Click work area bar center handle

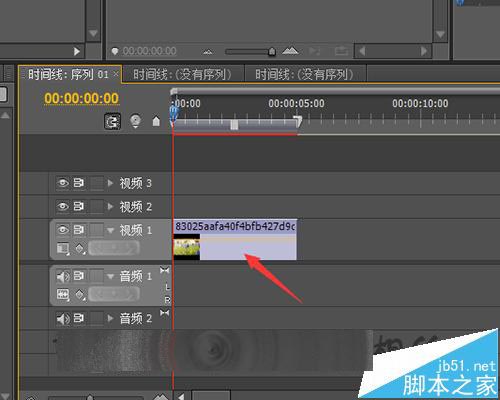234,124
